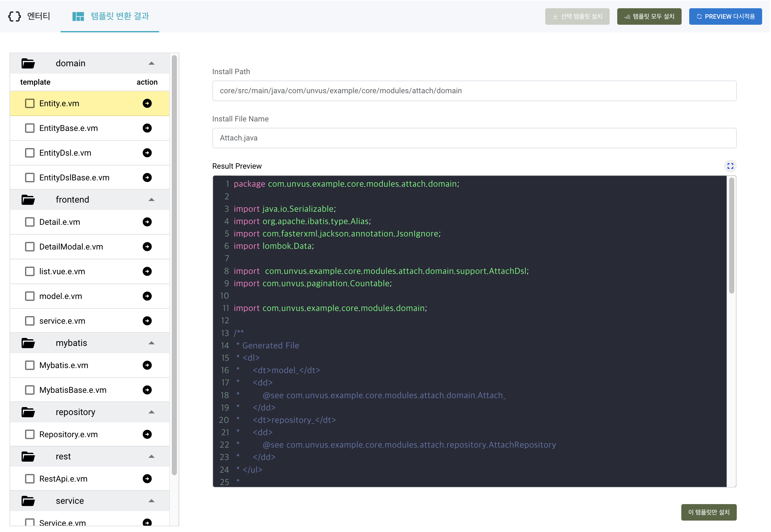
Task: Click the arrow action icon for Repository.e.vm
Action: point(147,434)
